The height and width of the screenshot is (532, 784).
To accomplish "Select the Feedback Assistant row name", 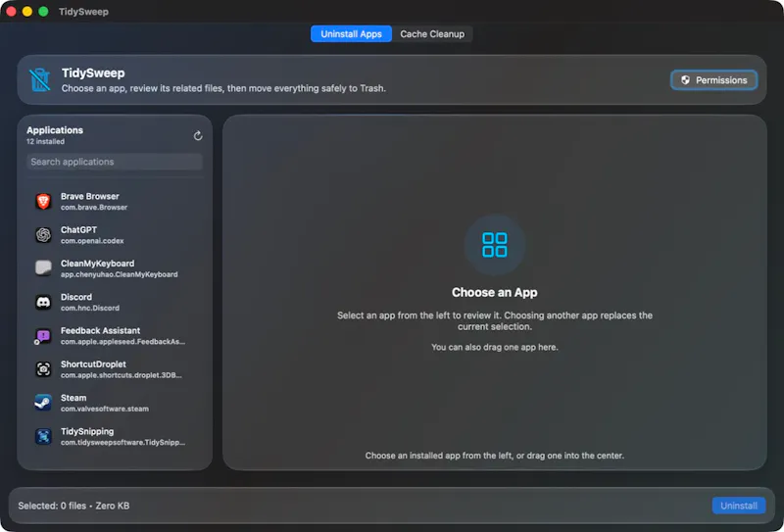I will 101,330.
